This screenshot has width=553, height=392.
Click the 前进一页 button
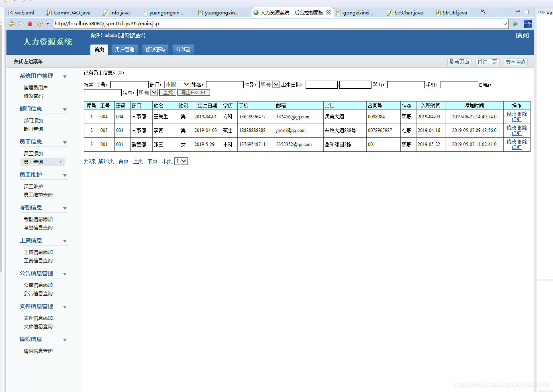[x=487, y=62]
